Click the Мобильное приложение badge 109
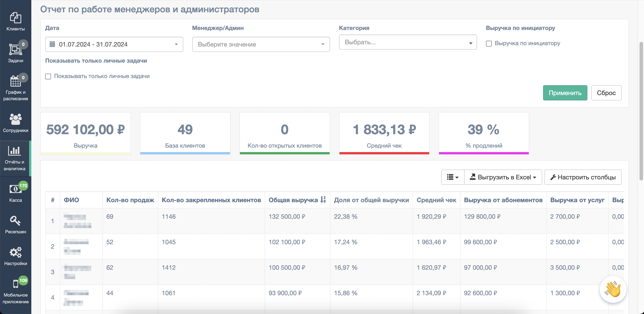 (23, 280)
